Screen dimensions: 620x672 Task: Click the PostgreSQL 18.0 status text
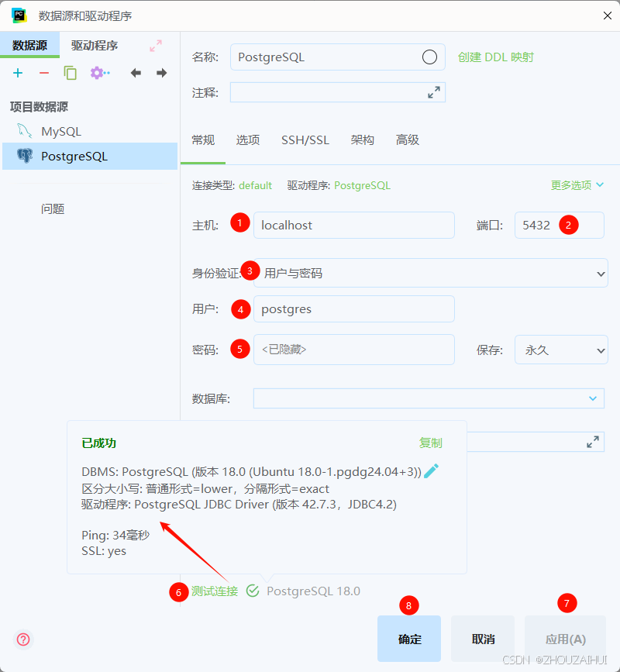pos(313,591)
